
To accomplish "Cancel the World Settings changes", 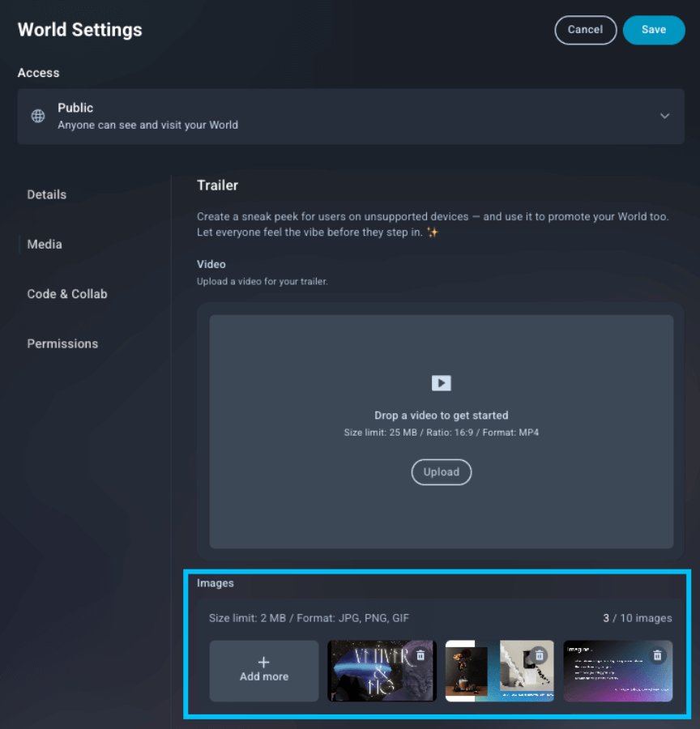I will [585, 29].
